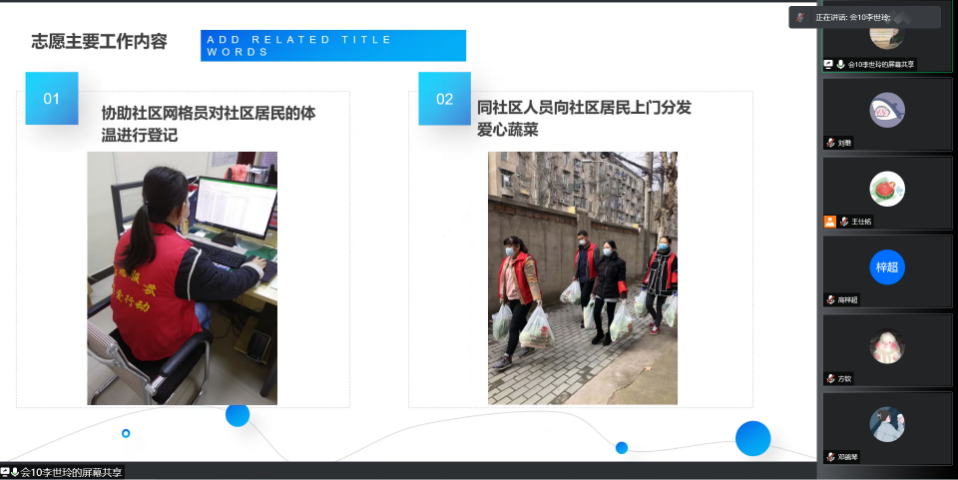958x480 pixels.
Task: Click the muted microphone icon beside 隋梓超
Action: pos(830,299)
